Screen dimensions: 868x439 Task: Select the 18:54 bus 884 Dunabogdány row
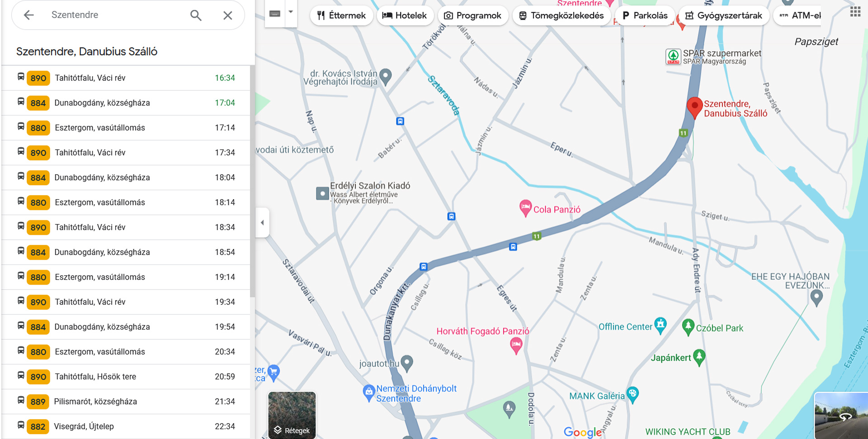point(126,252)
